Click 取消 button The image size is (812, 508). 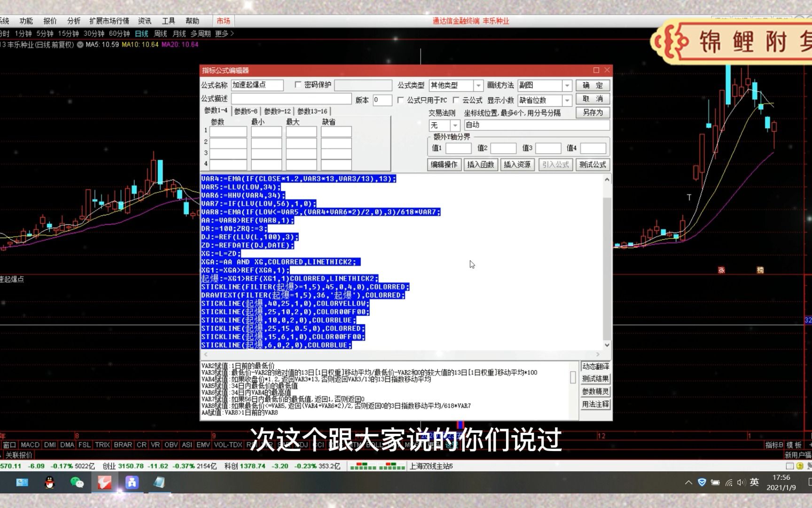593,99
